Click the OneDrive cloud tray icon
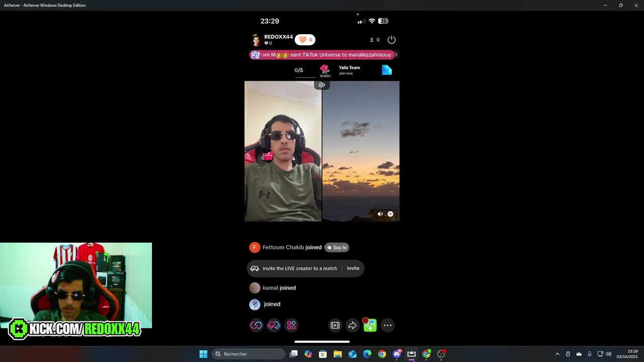The width and height of the screenshot is (644, 362). [579, 354]
